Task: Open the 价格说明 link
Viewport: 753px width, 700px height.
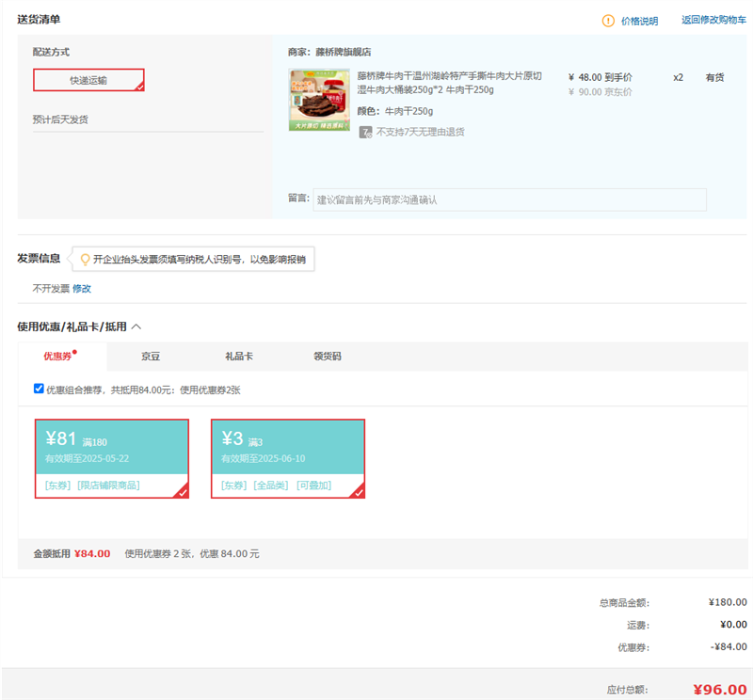Action: coord(639,21)
